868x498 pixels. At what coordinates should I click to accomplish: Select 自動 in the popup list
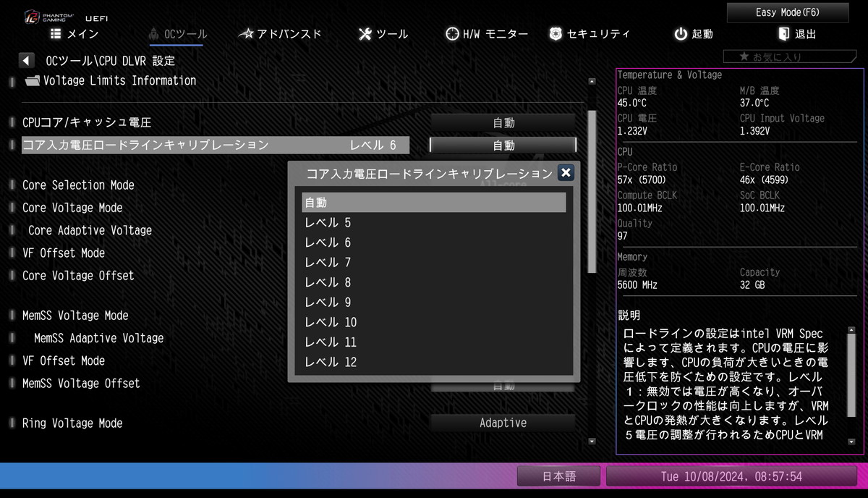433,203
